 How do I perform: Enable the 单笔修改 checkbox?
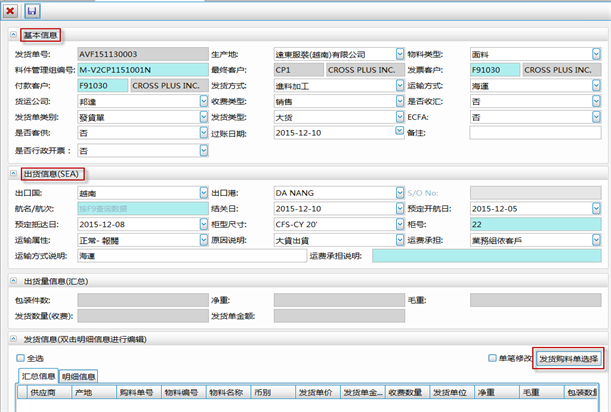pos(490,357)
